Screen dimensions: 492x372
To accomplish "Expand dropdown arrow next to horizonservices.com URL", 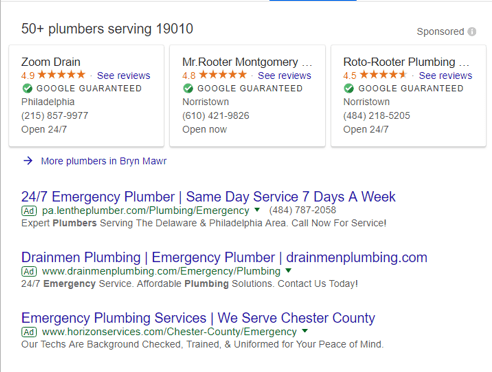I will pos(305,331).
